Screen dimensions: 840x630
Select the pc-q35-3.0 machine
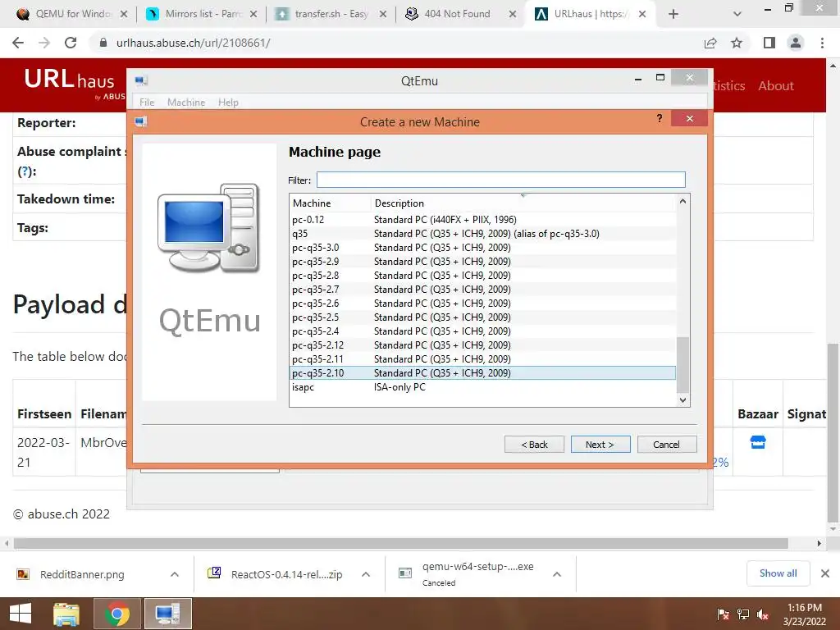(x=482, y=248)
